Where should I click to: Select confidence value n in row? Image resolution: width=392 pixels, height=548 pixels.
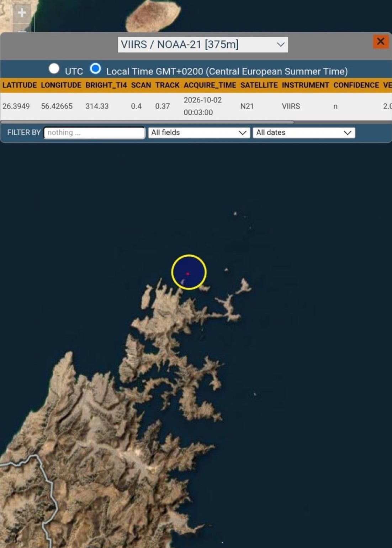pyautogui.click(x=335, y=106)
